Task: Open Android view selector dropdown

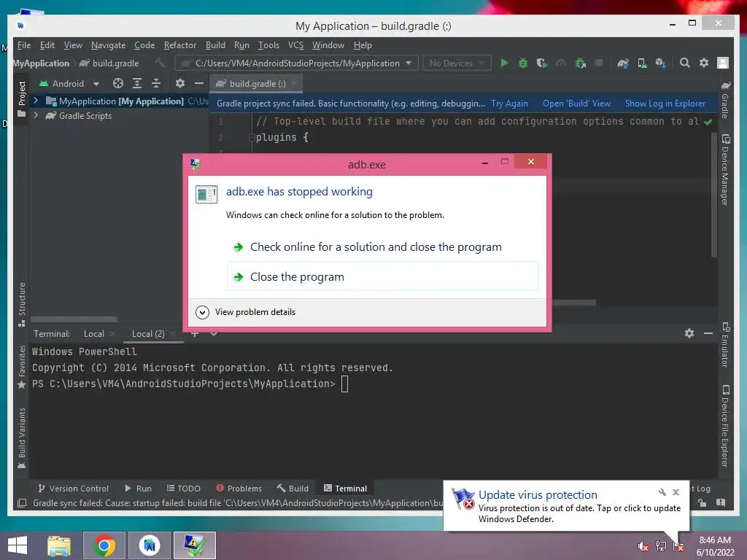Action: 69,83
